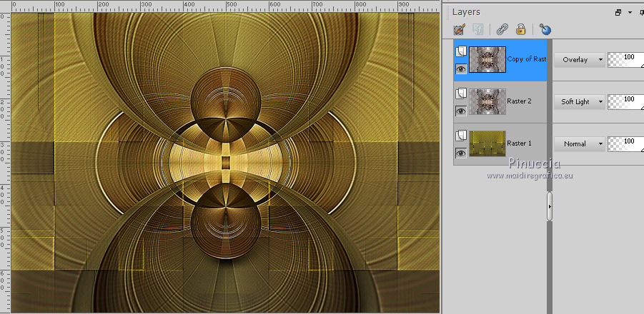
Task: Select the Raster 1 layer name
Action: coord(519,143)
